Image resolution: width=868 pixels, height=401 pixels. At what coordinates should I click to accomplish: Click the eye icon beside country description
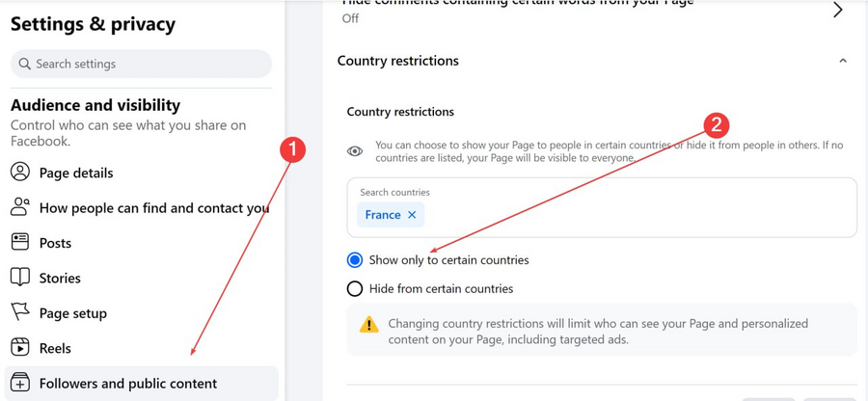click(355, 151)
